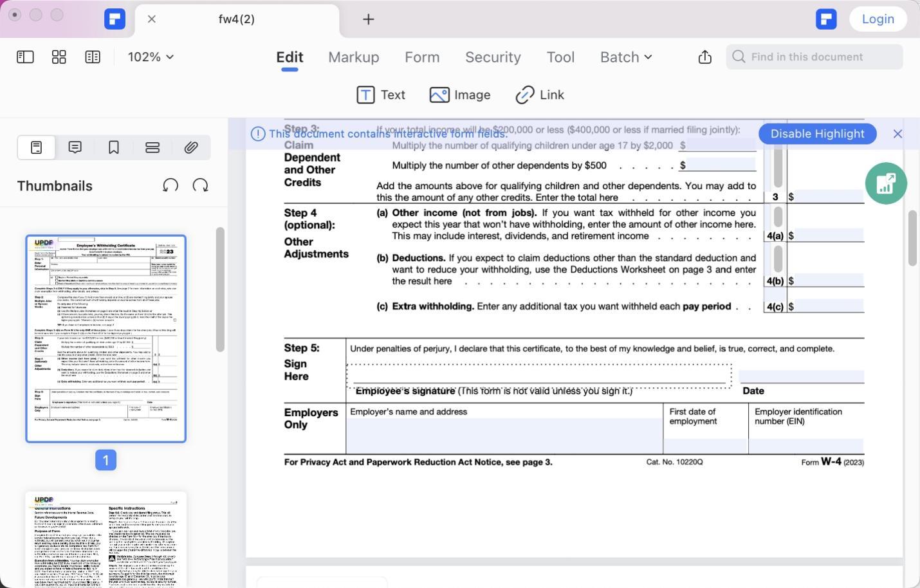
Task: Rotate thumbnails clockwise
Action: (x=201, y=185)
